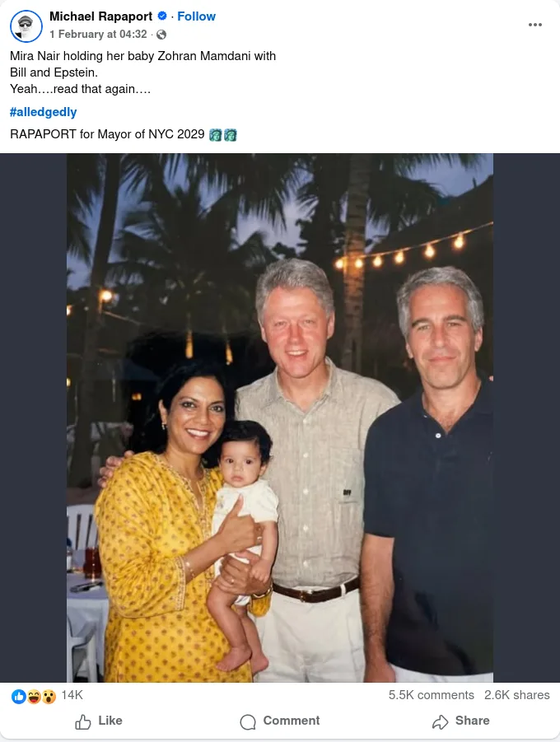
Task: View the 5.5K comments
Action: 432,695
